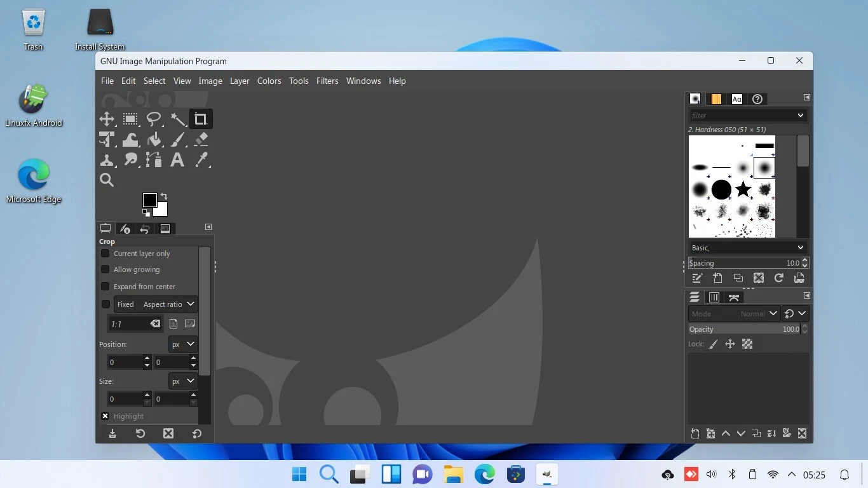Click the black foreground color swatch

pos(149,200)
